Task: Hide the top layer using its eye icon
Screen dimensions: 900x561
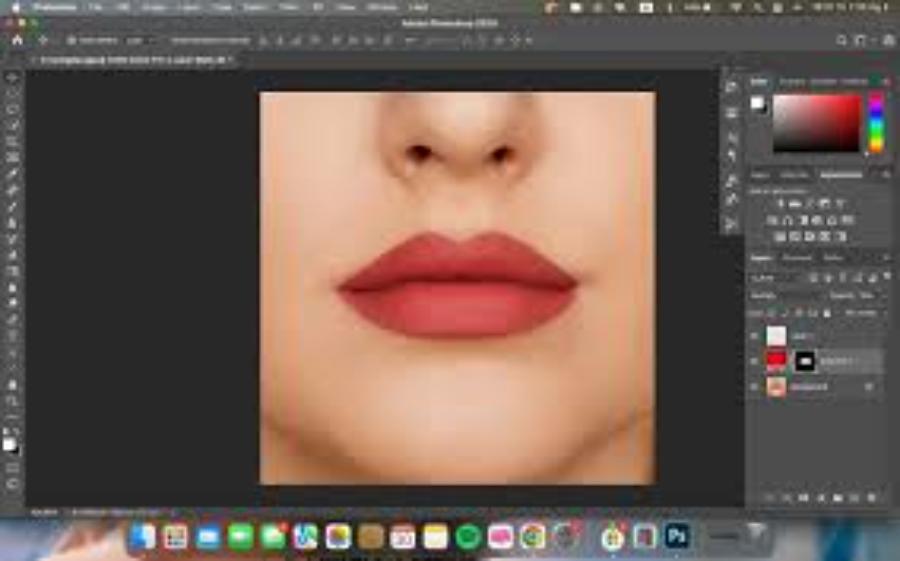Action: [754, 336]
